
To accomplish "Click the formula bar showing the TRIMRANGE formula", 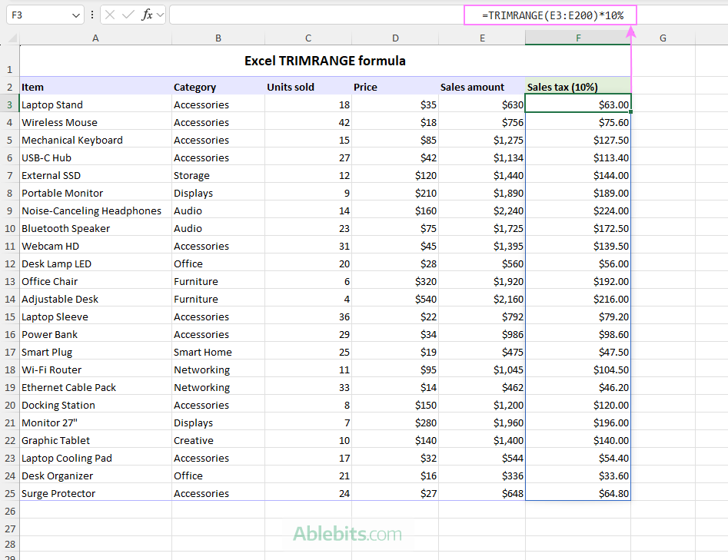I will pos(549,14).
